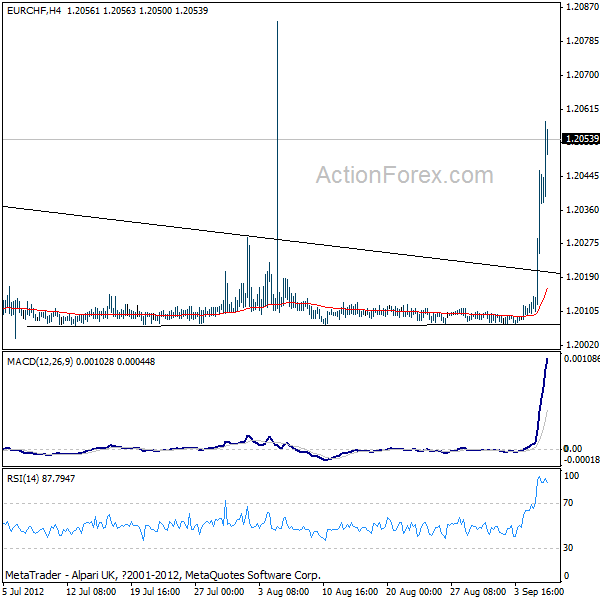This screenshot has height=600, width=600.
Task: Click the 5 Jul 2012 date label
Action: [23, 592]
